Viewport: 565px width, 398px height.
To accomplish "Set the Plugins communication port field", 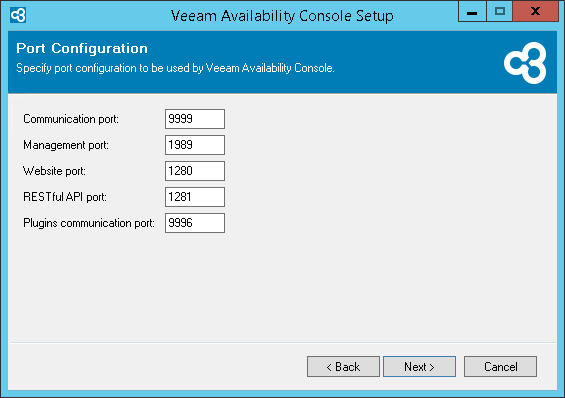I will 195,223.
